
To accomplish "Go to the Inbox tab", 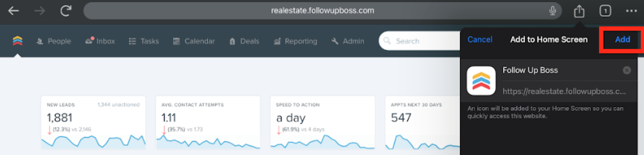I will tap(100, 41).
